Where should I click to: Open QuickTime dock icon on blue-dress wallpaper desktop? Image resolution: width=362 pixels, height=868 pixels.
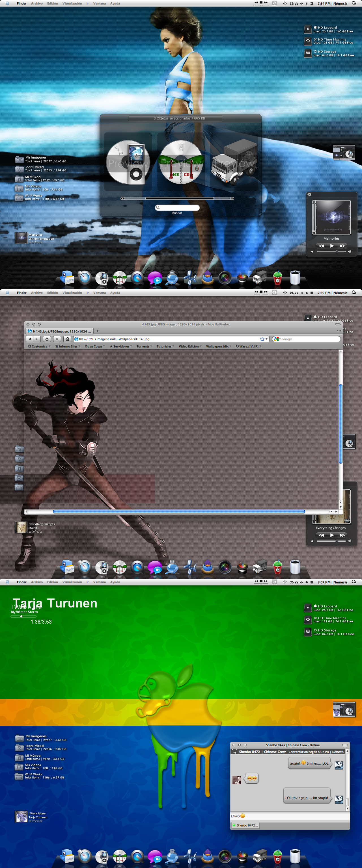[137, 278]
